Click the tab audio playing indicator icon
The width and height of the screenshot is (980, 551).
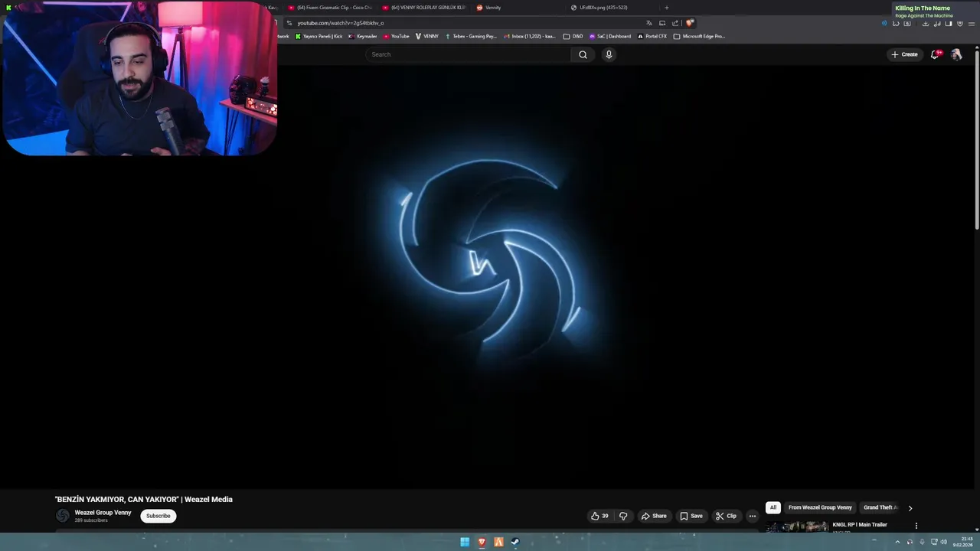884,23
